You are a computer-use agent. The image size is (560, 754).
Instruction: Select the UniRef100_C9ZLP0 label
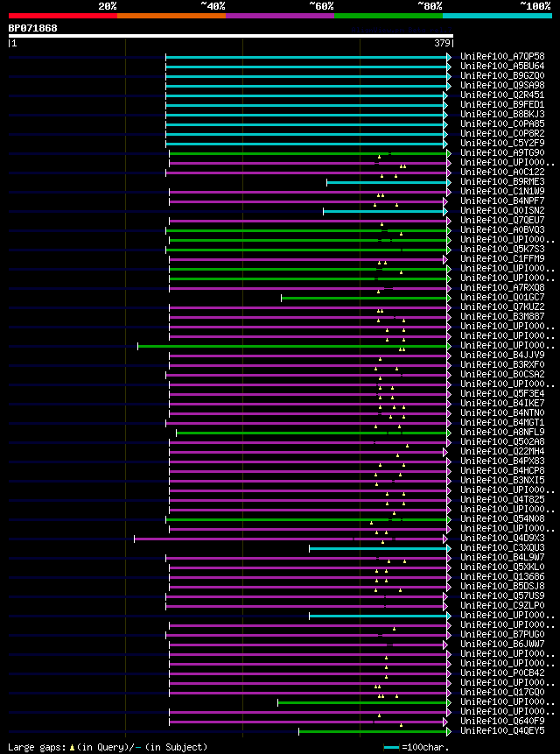click(x=502, y=605)
